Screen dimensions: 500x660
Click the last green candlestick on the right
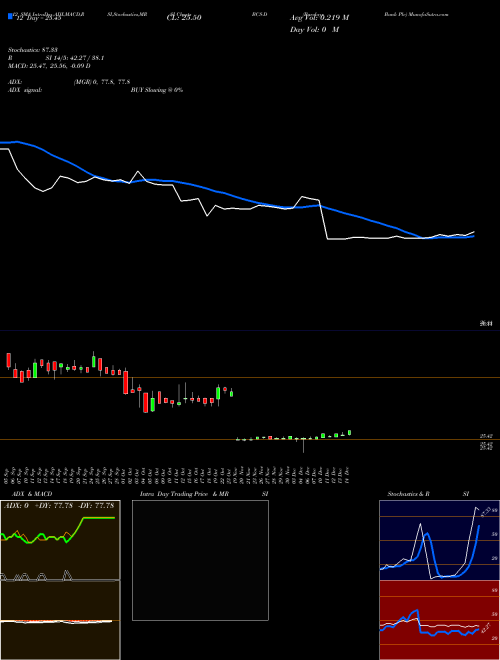[x=350, y=433]
